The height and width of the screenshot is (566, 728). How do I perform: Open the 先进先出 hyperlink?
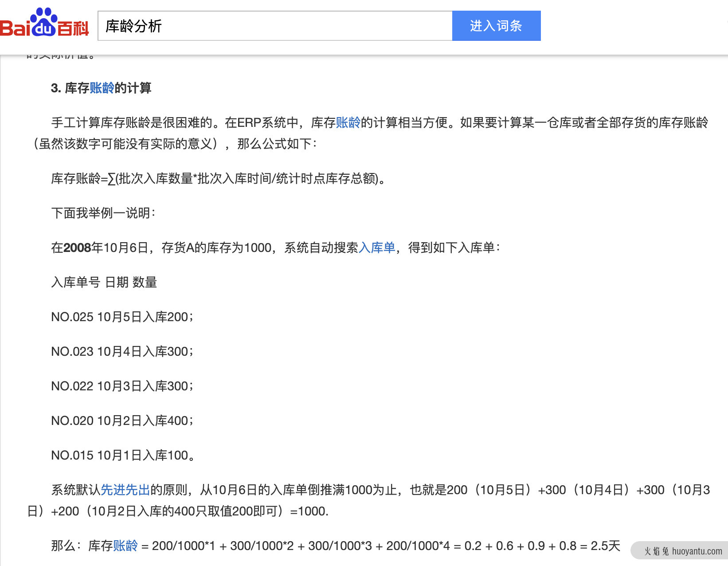[x=125, y=490]
